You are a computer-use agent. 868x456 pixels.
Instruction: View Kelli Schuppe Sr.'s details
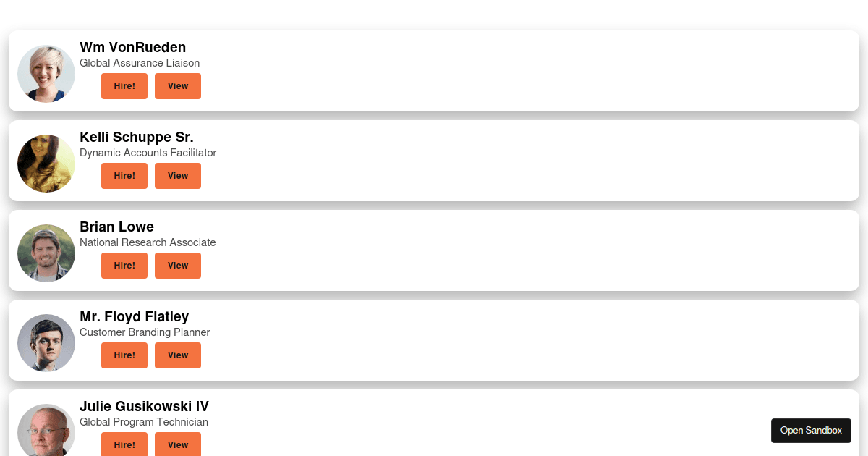pos(178,176)
